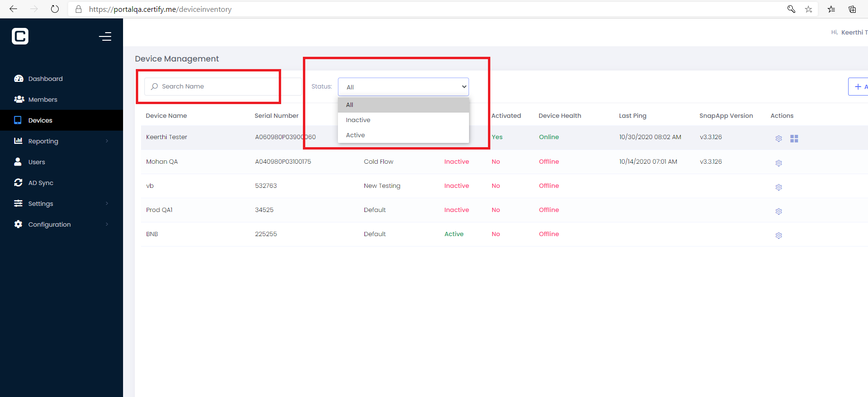This screenshot has height=397, width=868.
Task: Click the padlock site info icon
Action: (x=79, y=9)
